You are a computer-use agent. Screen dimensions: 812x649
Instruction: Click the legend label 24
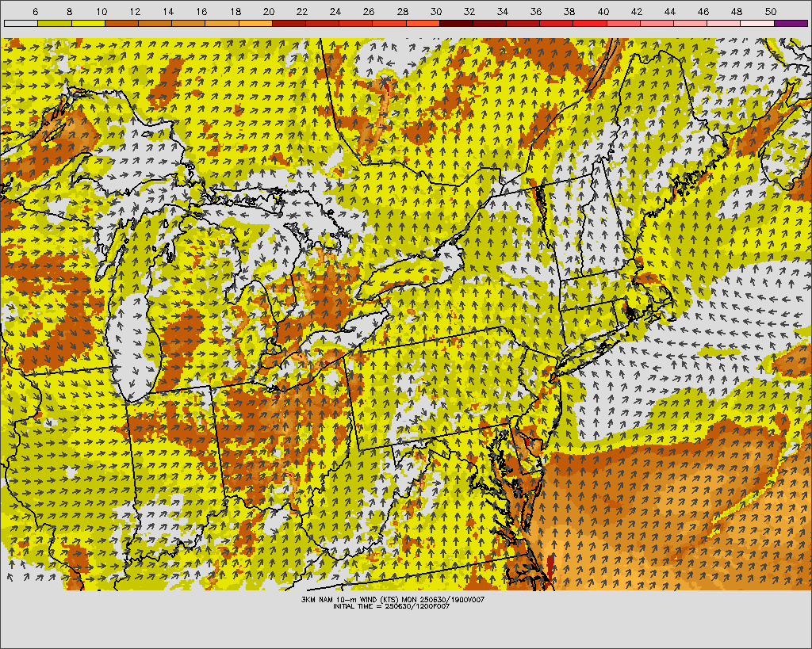(x=335, y=11)
